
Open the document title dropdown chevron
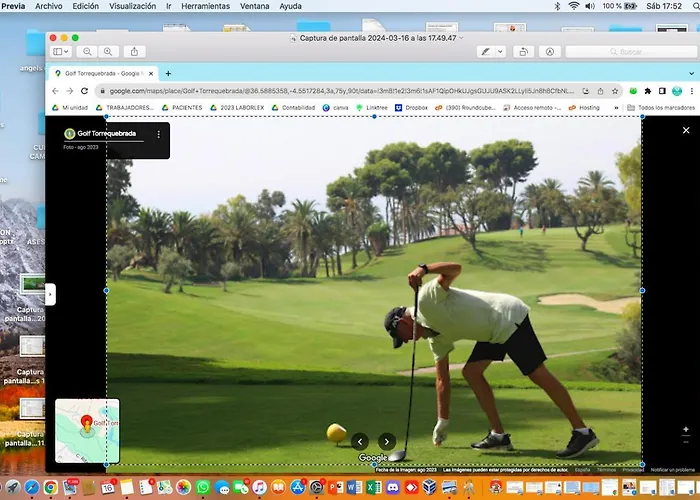461,38
